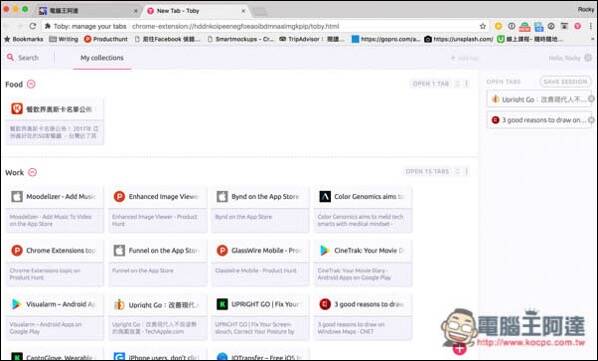The width and height of the screenshot is (598, 361).
Task: Open the Work collection more-options menu
Action: coord(467,172)
